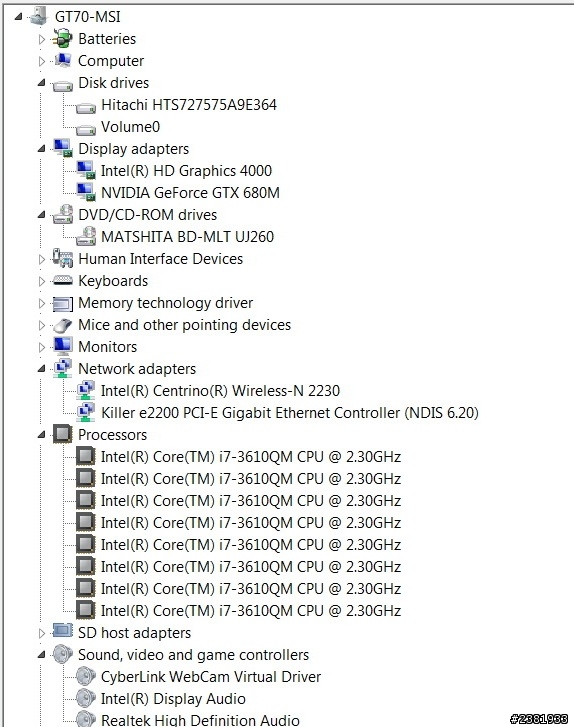Image resolution: width=574 pixels, height=727 pixels.
Task: Click the last i7-3610QM processor icon
Action: click(x=85, y=610)
